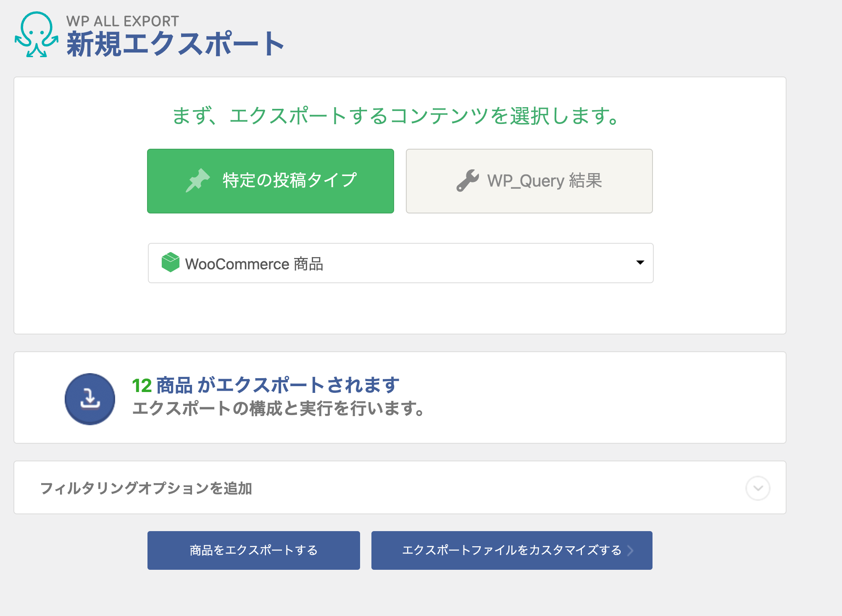
Task: Open the WooCommerce 商品 post type dropdown
Action: pyautogui.click(x=401, y=263)
